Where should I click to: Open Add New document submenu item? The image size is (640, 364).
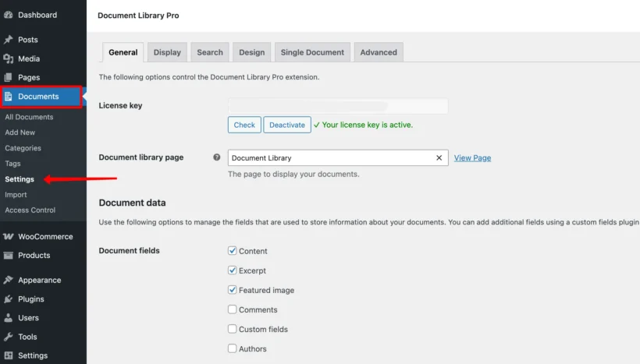pos(20,133)
